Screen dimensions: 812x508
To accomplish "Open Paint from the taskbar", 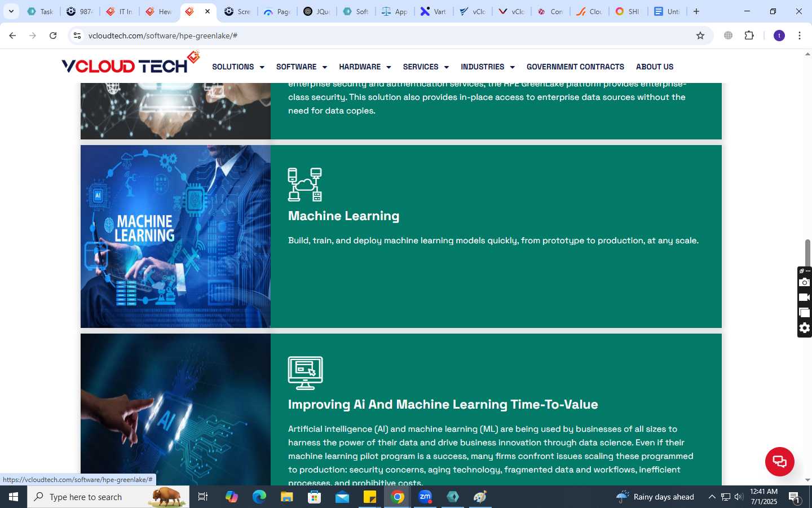I will point(480,497).
